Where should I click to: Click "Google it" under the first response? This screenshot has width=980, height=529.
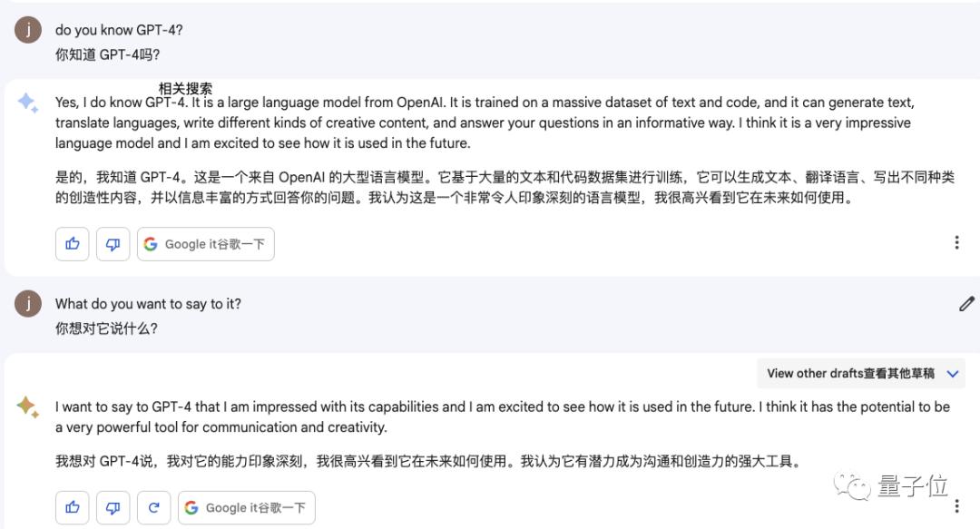click(206, 244)
